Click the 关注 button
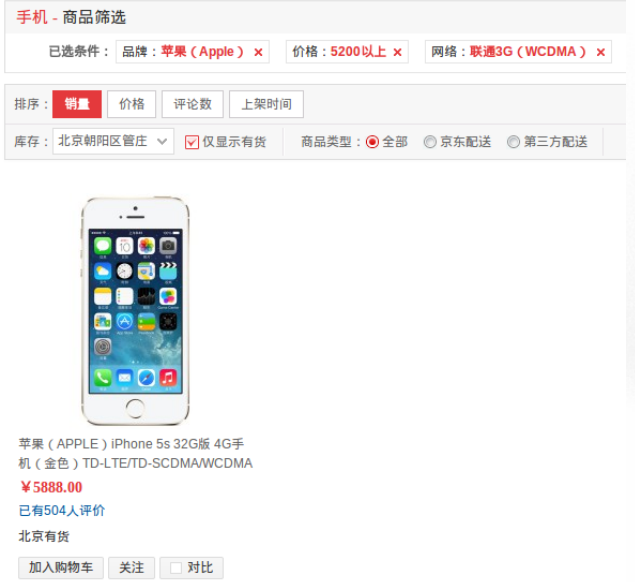This screenshot has width=635, height=582. click(132, 567)
